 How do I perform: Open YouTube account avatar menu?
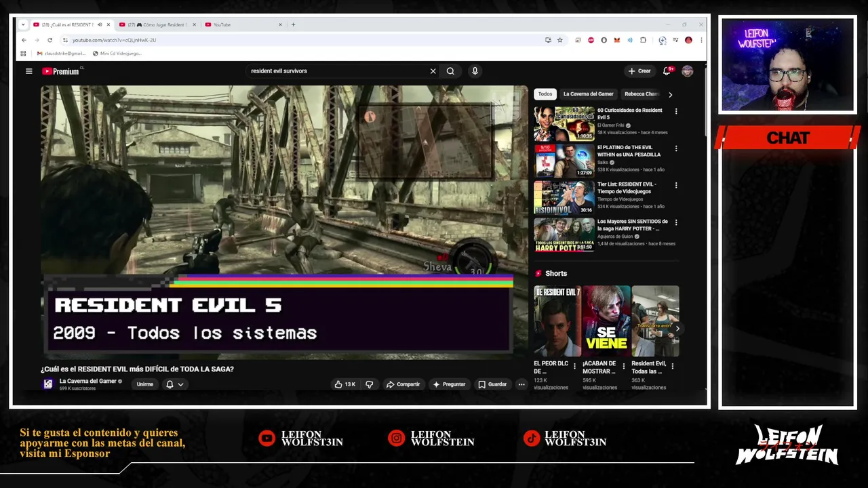688,71
